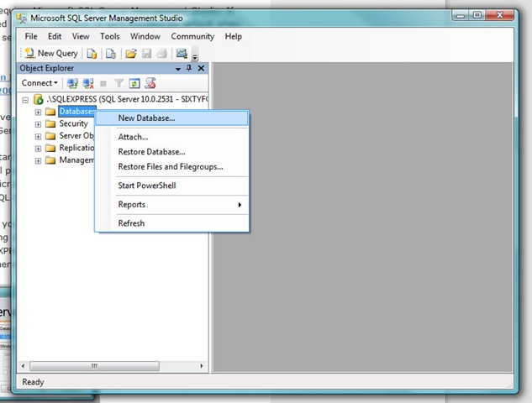
Task: Open the Community menu
Action: pos(192,37)
